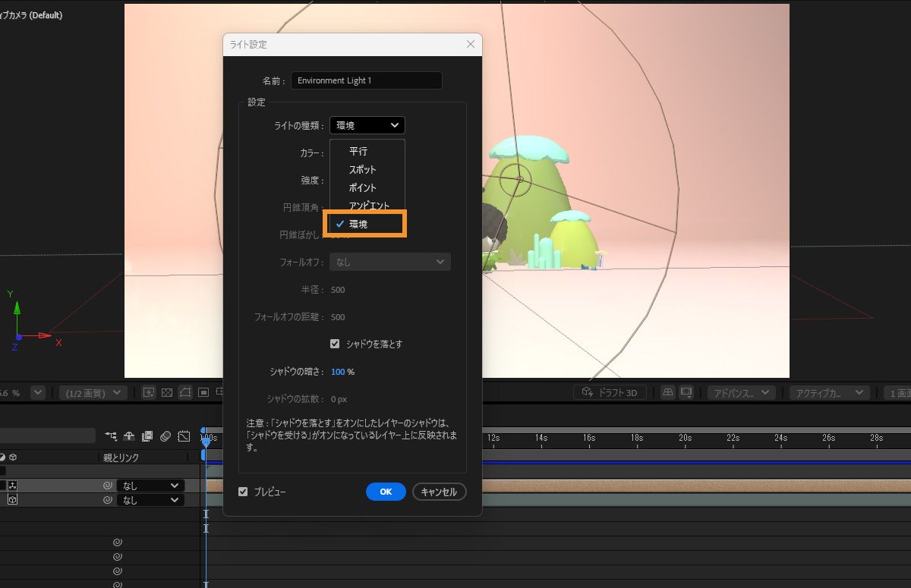Image resolution: width=911 pixels, height=588 pixels.
Task: Toggle the プレビュー checkbox
Action: pyautogui.click(x=243, y=492)
